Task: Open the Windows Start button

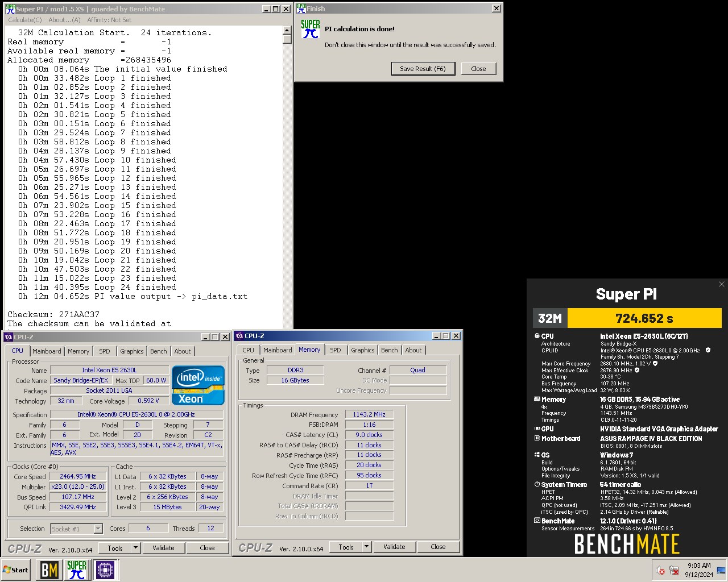Action: (16, 569)
